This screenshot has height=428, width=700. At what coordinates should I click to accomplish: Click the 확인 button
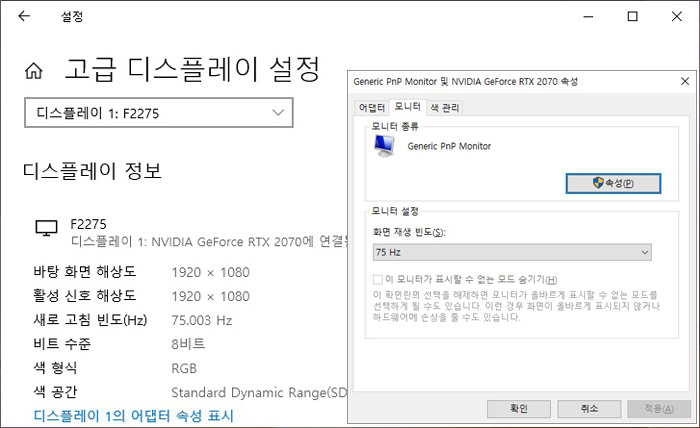[519, 408]
